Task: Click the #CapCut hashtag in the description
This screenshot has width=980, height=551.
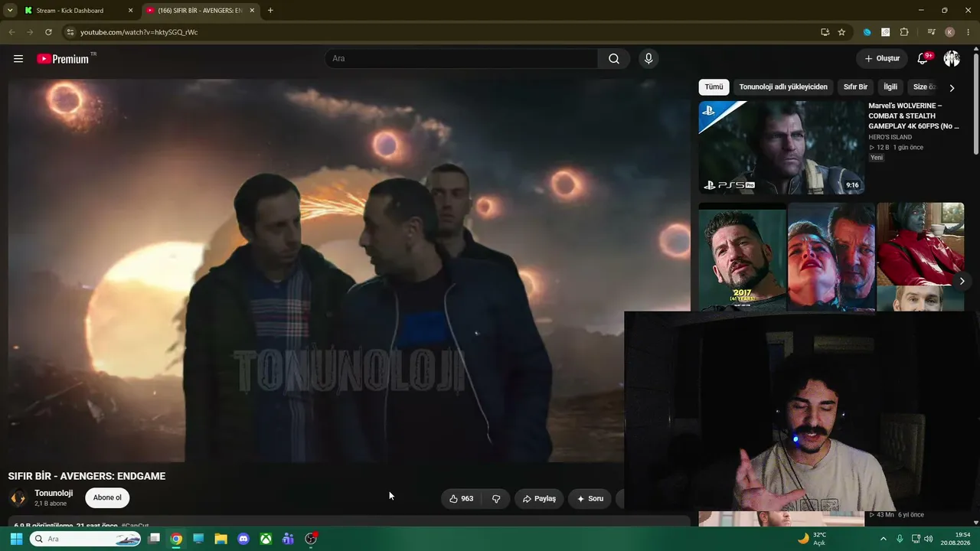Action: click(x=135, y=527)
